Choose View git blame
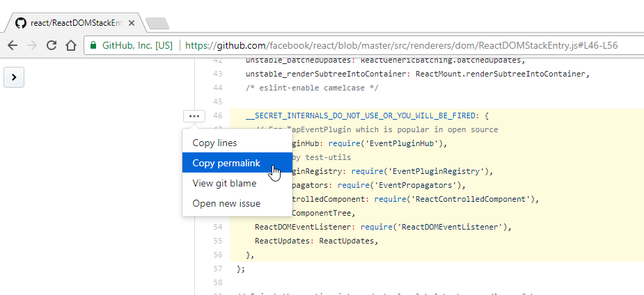The width and height of the screenshot is (644, 295). [x=237, y=183]
